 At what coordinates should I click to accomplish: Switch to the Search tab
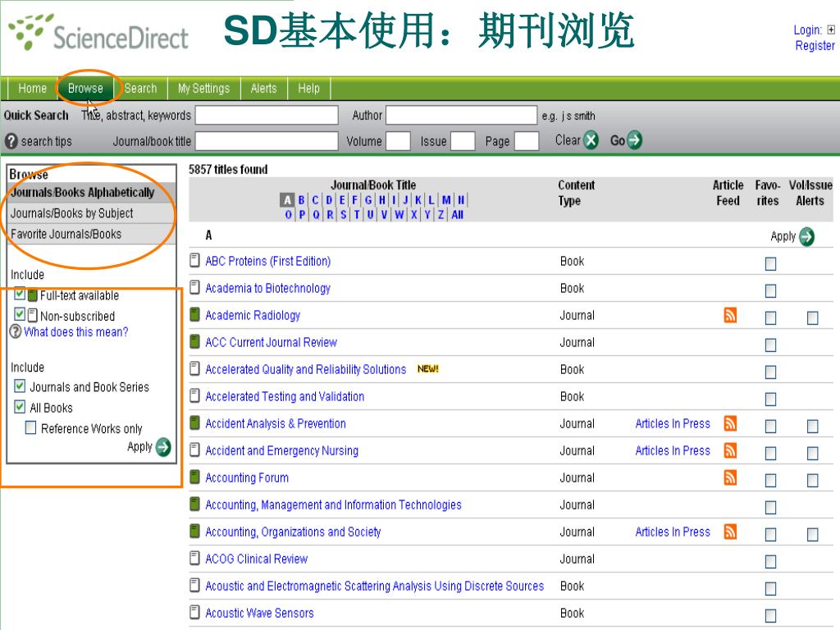click(140, 89)
